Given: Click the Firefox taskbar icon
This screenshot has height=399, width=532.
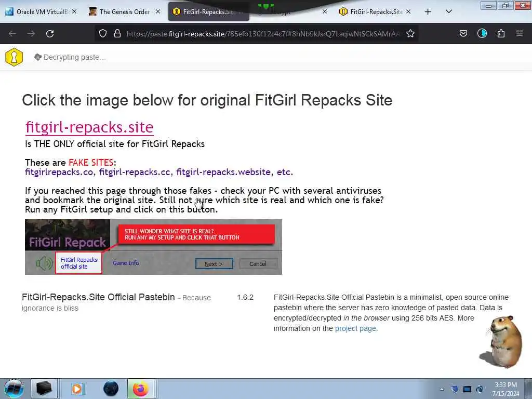Looking at the screenshot, I should [141, 389].
